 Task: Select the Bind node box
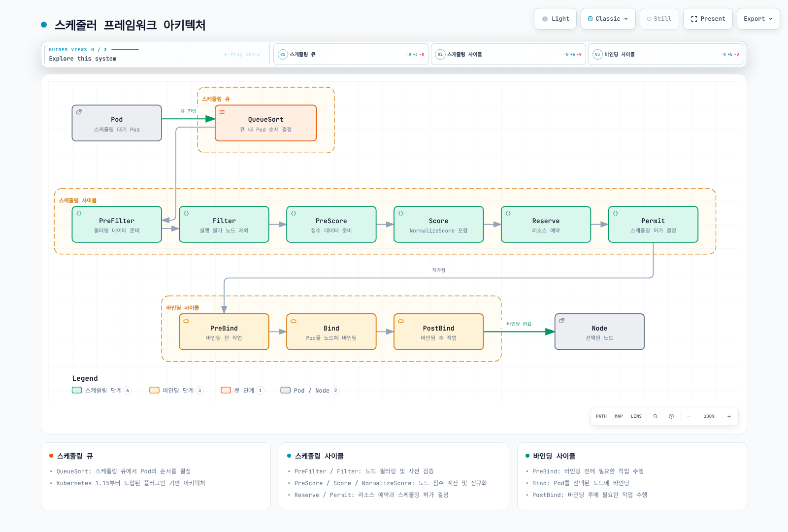[x=331, y=332]
